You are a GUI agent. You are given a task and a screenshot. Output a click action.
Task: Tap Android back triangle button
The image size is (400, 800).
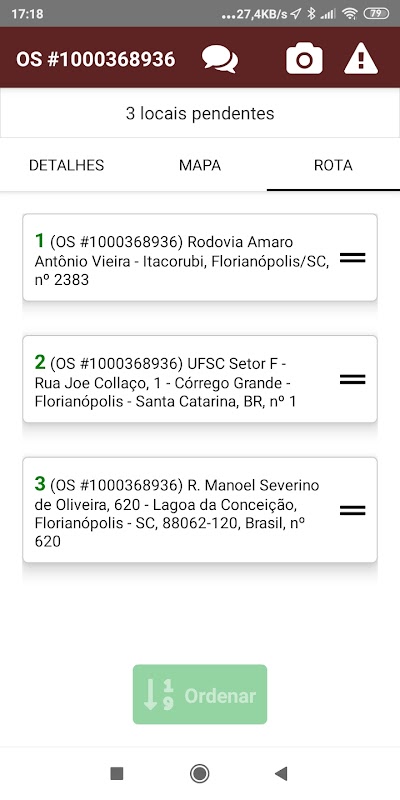click(x=281, y=773)
